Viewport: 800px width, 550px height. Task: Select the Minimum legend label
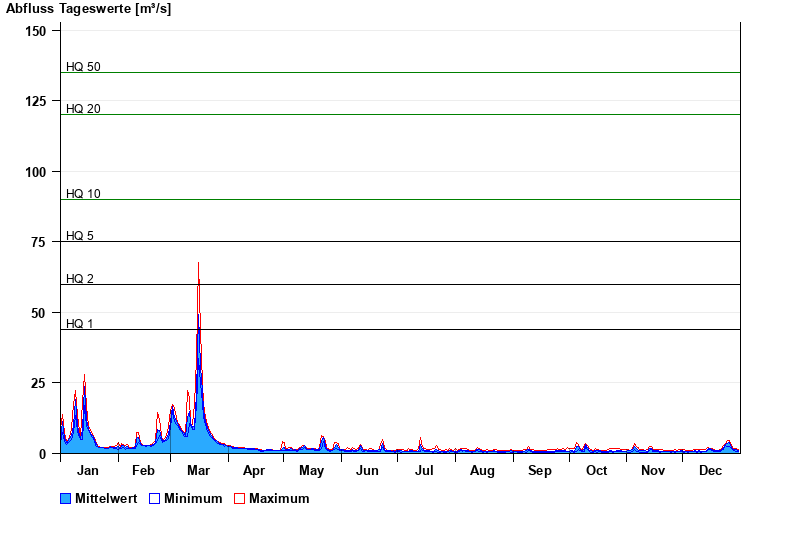(x=193, y=499)
